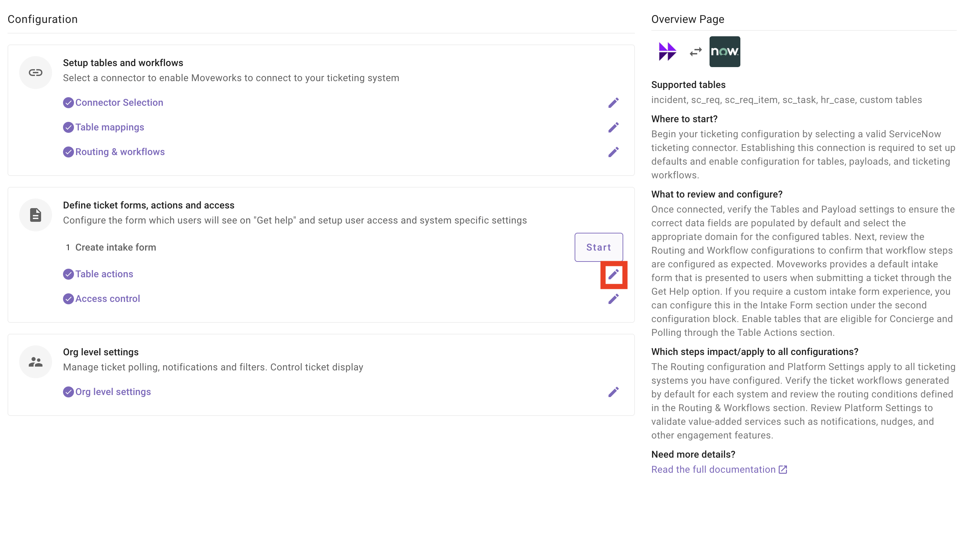Edit Routing & workflows via pencil icon
This screenshot has width=965, height=560.
pyautogui.click(x=613, y=152)
